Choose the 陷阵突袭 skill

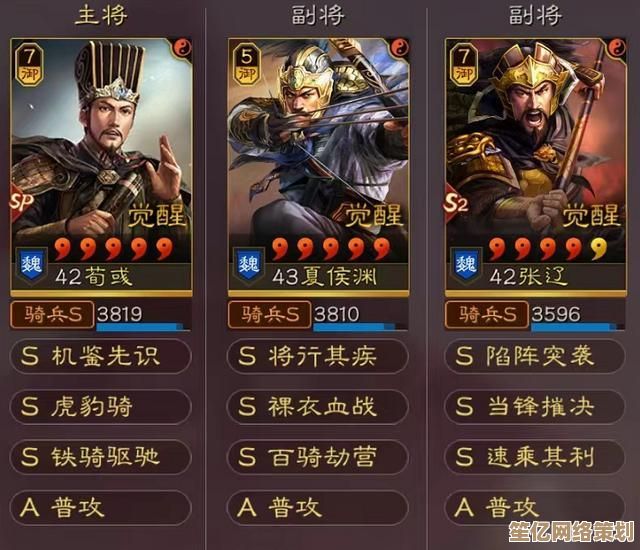(x=535, y=356)
